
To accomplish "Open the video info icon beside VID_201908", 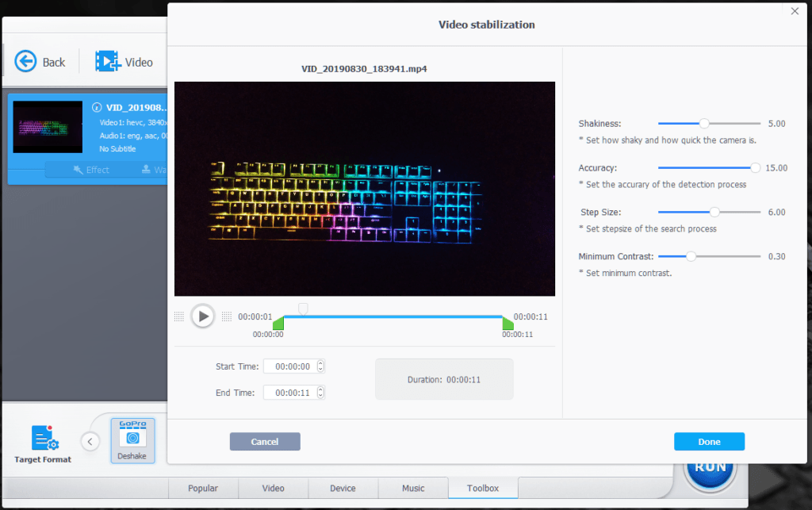I will [x=97, y=107].
